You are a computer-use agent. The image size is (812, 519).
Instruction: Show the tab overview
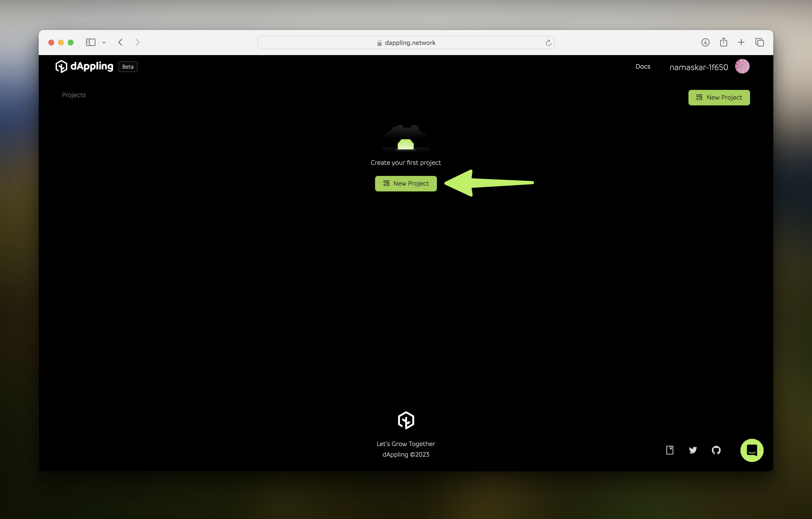pyautogui.click(x=759, y=42)
